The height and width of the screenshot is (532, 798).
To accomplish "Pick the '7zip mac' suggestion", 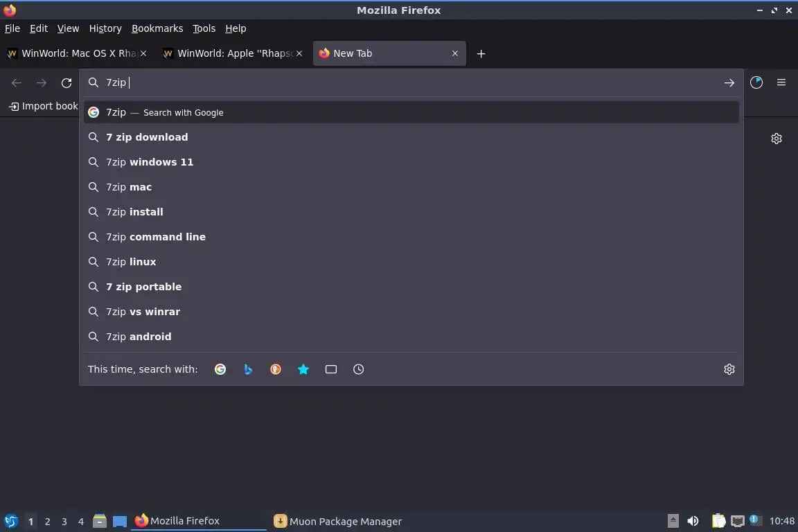I will click(411, 187).
